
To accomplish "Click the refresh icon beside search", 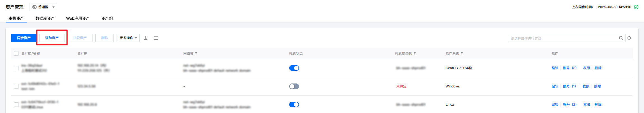I will click(629, 38).
